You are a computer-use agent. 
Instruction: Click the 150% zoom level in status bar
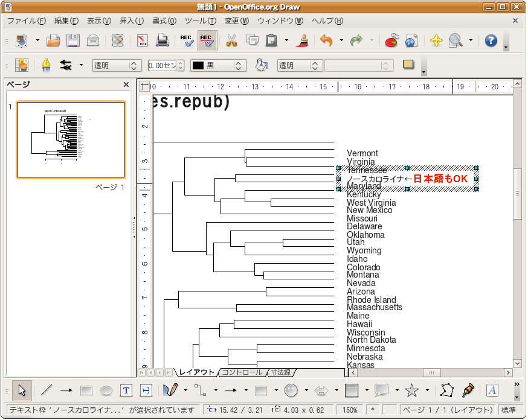pos(351,410)
